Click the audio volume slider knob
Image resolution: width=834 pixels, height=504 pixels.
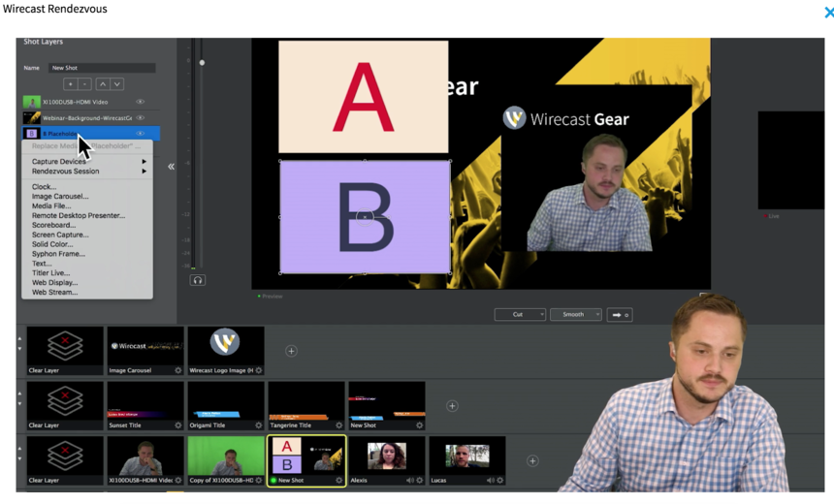point(202,63)
